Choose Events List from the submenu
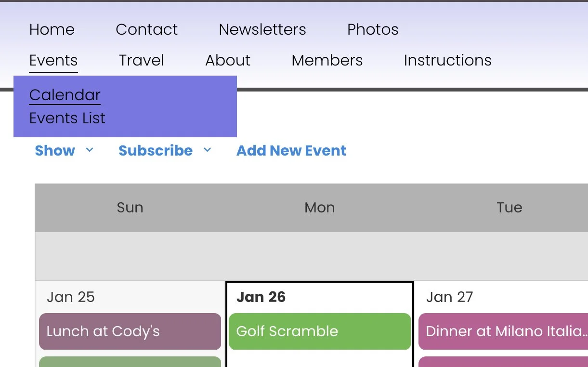The height and width of the screenshot is (367, 588). click(x=67, y=118)
